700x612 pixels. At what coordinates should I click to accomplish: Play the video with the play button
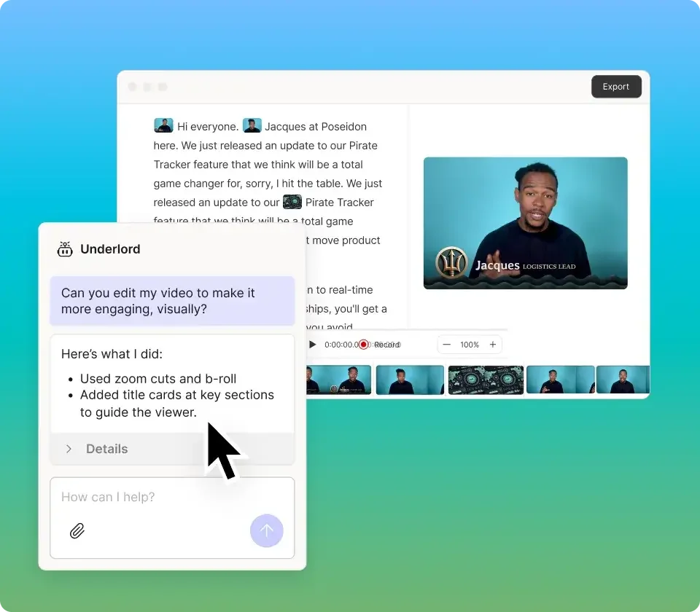click(x=312, y=345)
